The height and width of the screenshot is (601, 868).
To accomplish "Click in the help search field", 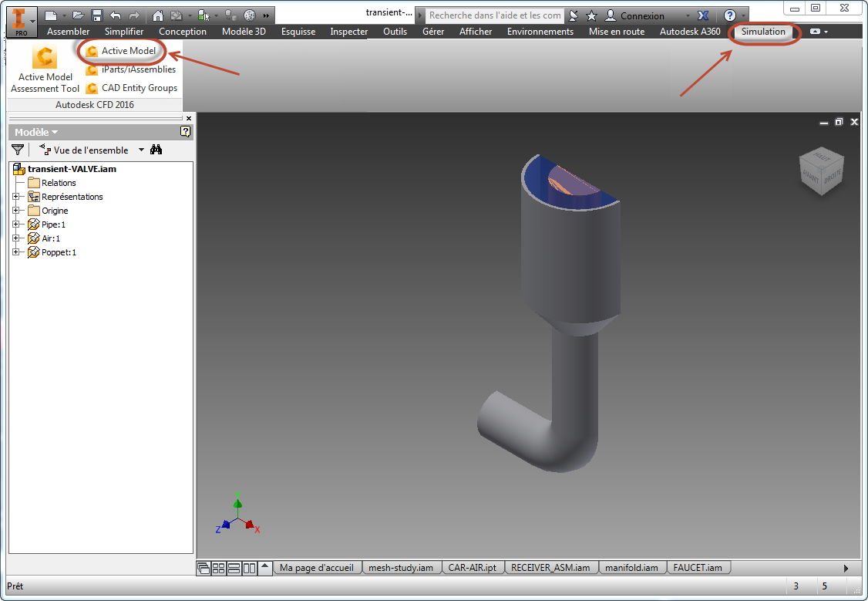I will tap(494, 15).
